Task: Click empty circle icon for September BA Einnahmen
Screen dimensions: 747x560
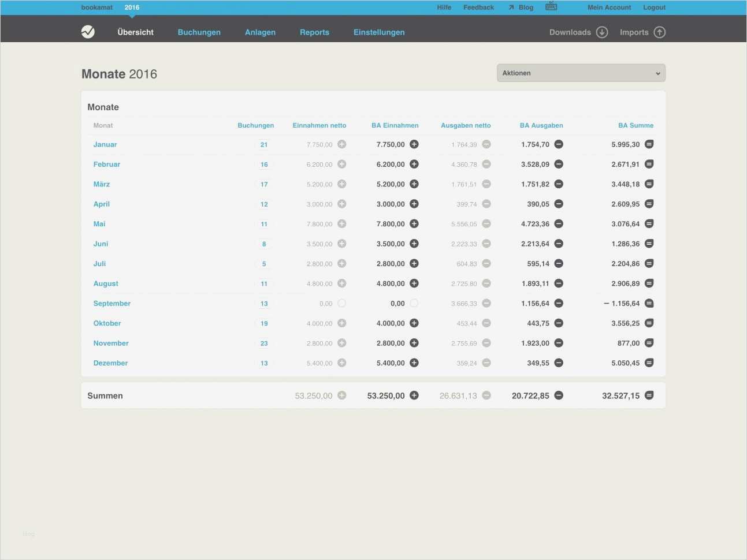Action: (414, 303)
